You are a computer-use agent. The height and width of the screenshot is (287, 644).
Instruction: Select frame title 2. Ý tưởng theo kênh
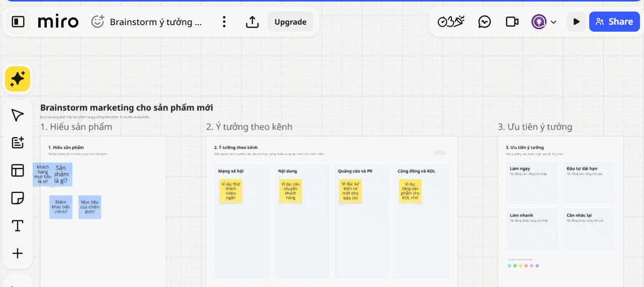[x=249, y=127]
